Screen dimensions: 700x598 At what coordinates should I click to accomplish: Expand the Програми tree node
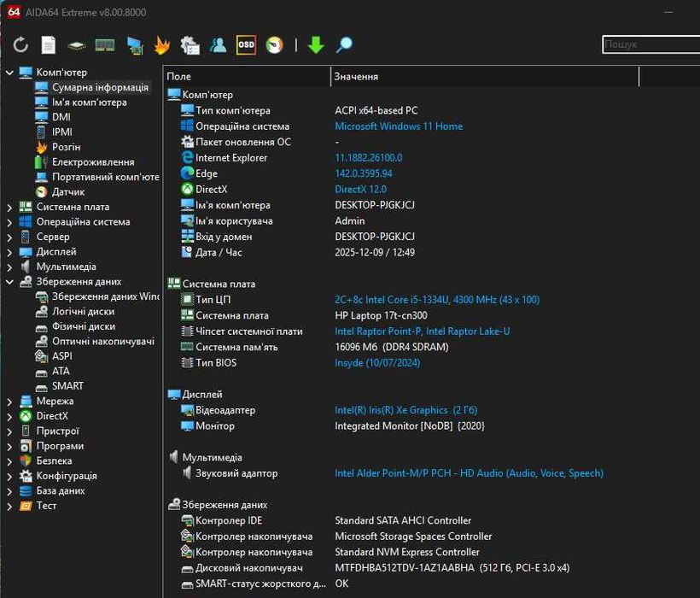point(9,446)
